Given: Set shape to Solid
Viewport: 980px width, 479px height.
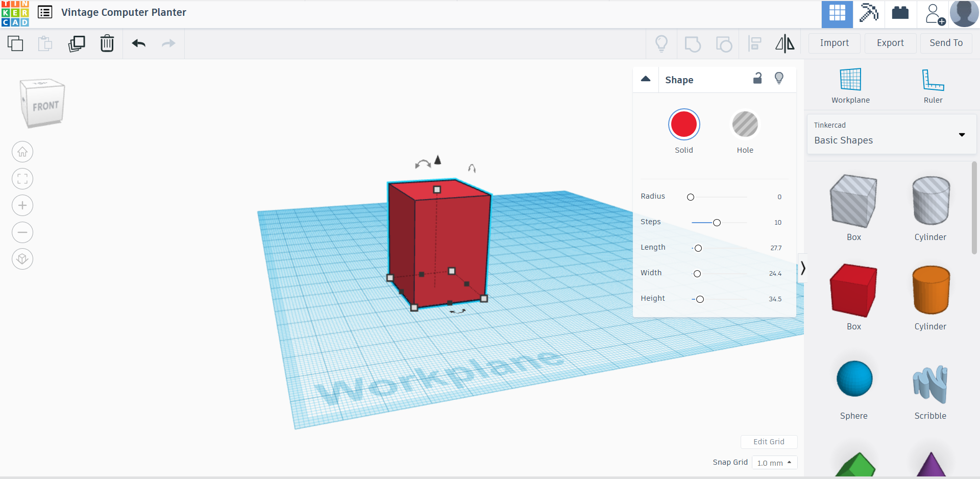Looking at the screenshot, I should point(684,125).
